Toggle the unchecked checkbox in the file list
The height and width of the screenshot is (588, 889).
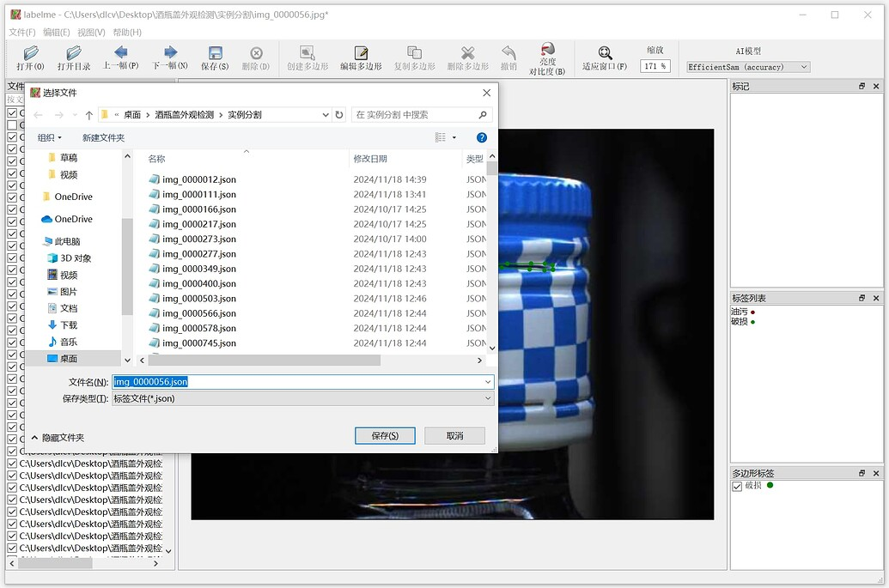tap(12, 124)
